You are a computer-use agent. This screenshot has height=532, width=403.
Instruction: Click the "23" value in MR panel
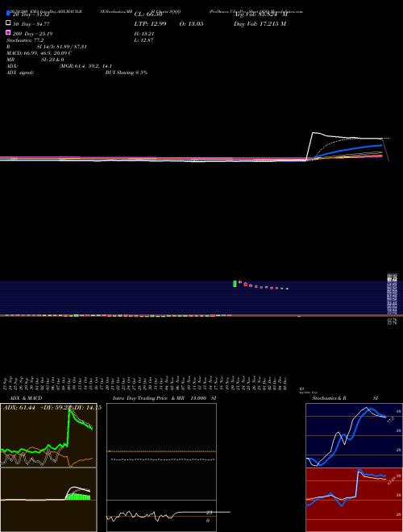pos(210,513)
